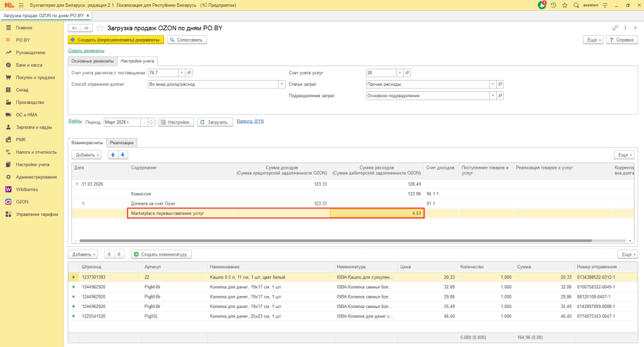Open the Валюта: BYN link

(250, 122)
